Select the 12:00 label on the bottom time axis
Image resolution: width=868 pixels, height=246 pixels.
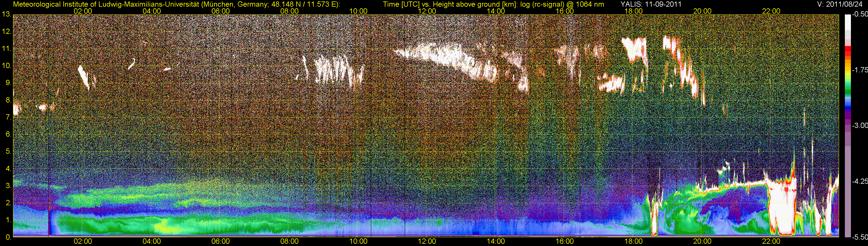coord(427,241)
